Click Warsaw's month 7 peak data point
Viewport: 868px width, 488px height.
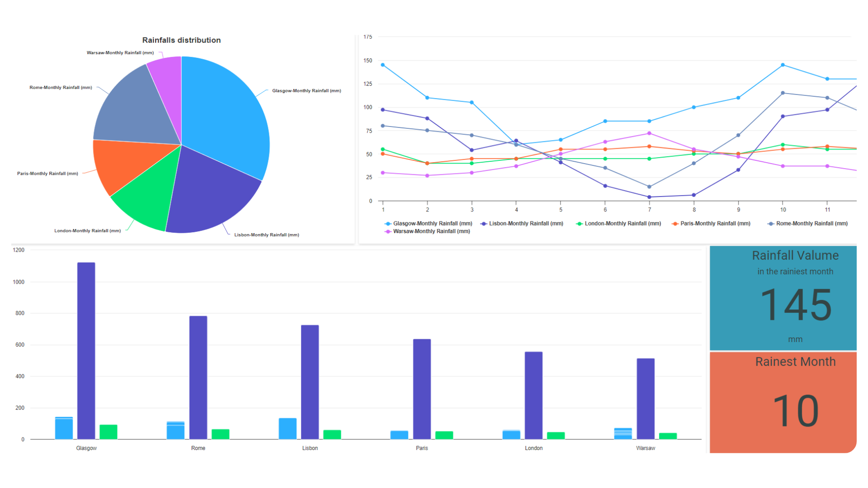(x=649, y=133)
